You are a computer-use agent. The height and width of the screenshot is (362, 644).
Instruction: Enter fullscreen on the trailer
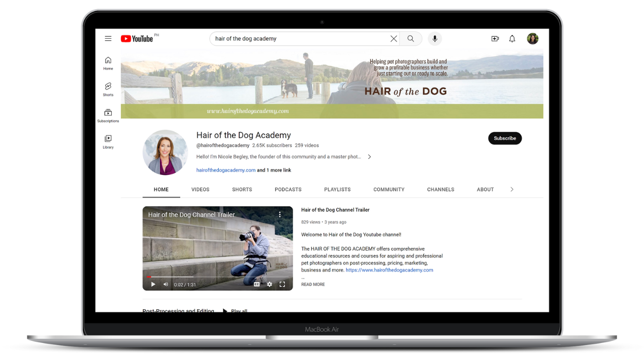[x=282, y=285]
